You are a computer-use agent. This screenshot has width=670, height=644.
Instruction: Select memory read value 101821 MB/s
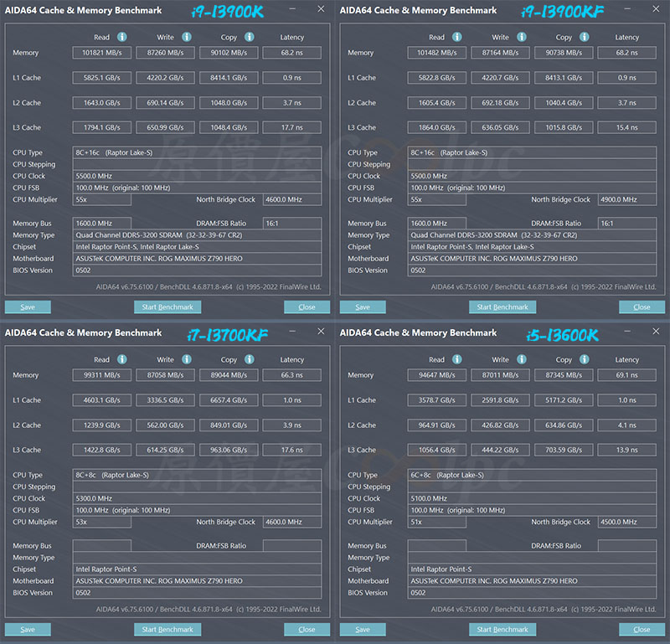(101, 53)
